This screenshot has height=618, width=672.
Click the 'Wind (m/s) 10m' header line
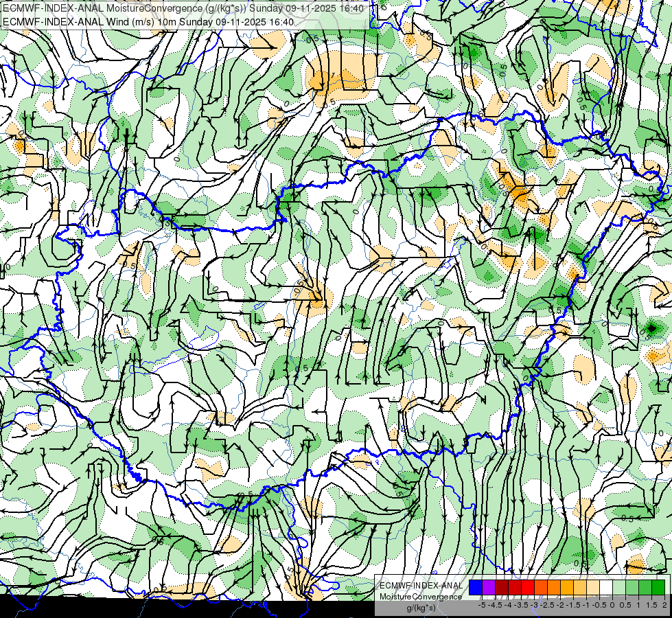pos(148,22)
